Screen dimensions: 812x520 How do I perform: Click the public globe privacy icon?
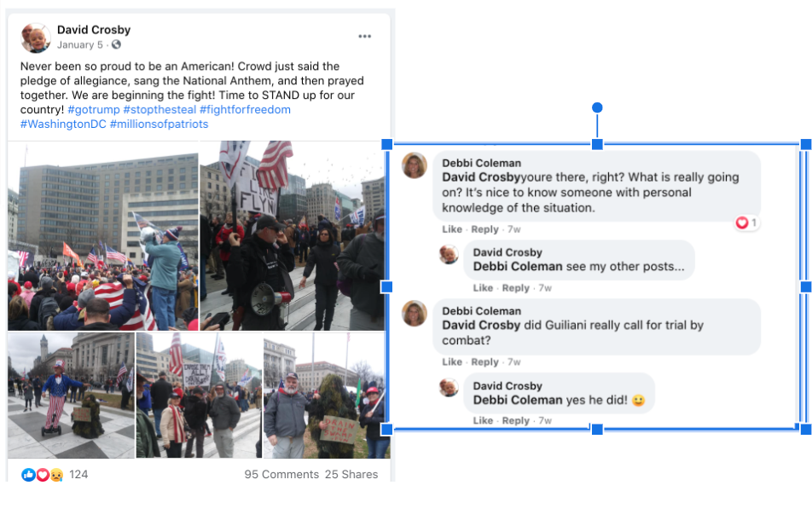(116, 44)
